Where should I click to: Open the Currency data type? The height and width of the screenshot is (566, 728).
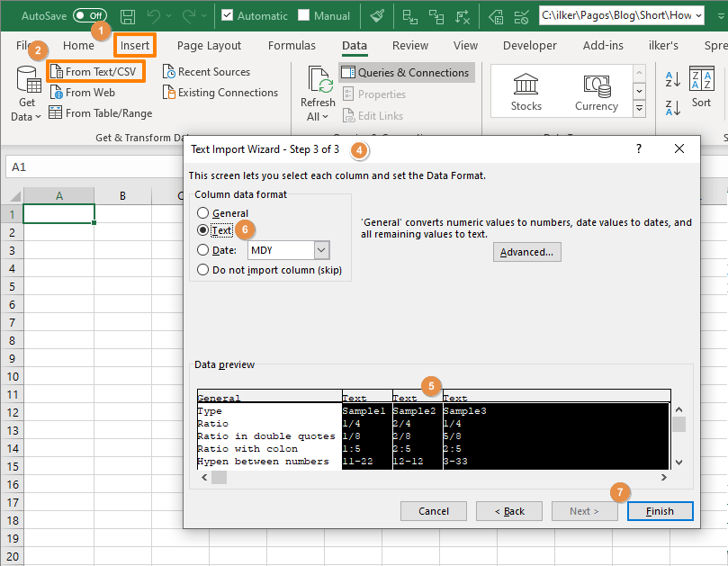pos(597,90)
